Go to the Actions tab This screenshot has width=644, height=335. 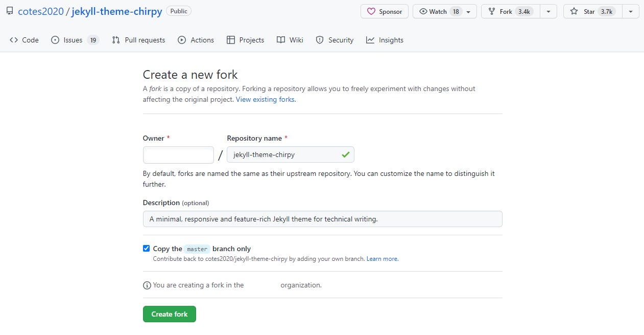[196, 40]
